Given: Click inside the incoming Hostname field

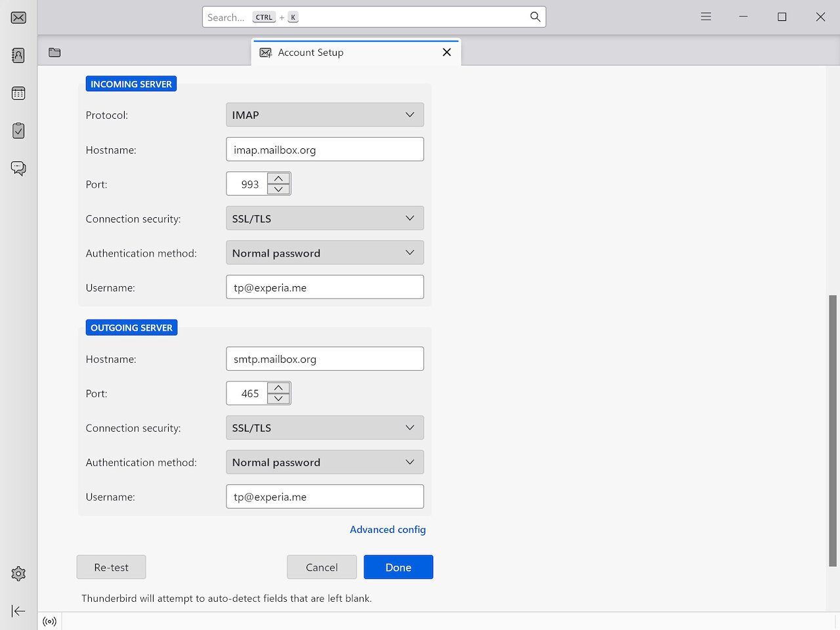Looking at the screenshot, I should point(324,149).
